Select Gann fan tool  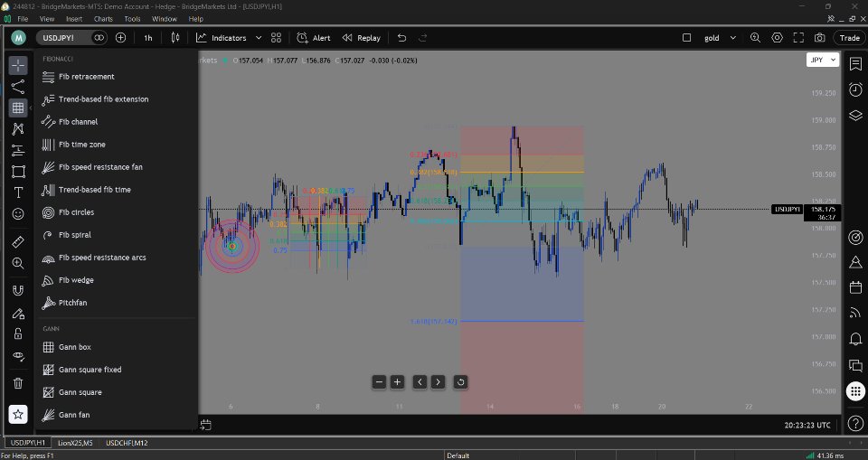tap(117, 415)
